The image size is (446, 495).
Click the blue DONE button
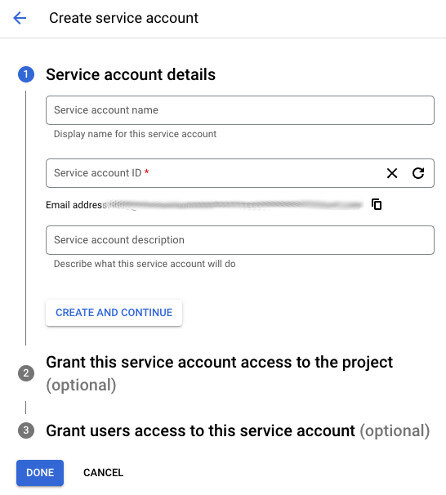40,473
